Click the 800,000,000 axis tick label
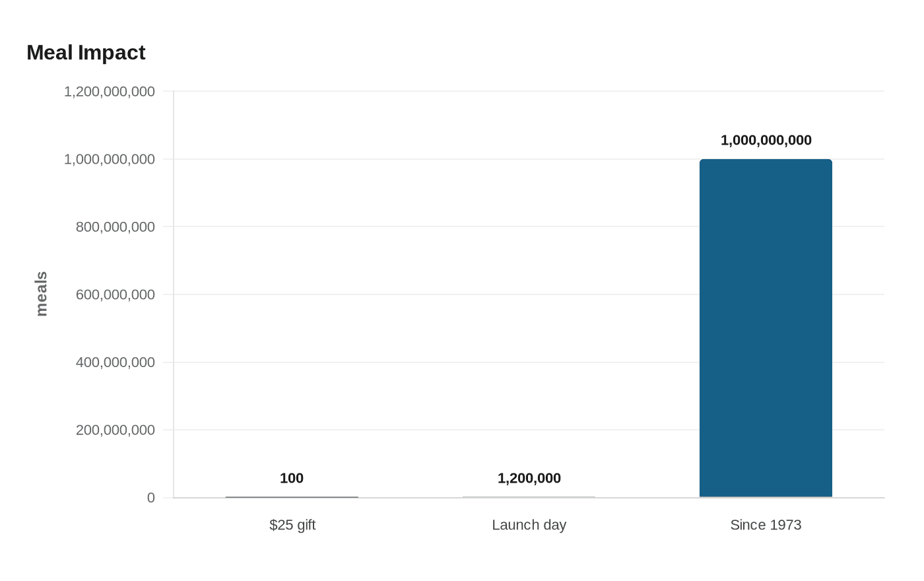This screenshot has width=924, height=581. coord(115,226)
